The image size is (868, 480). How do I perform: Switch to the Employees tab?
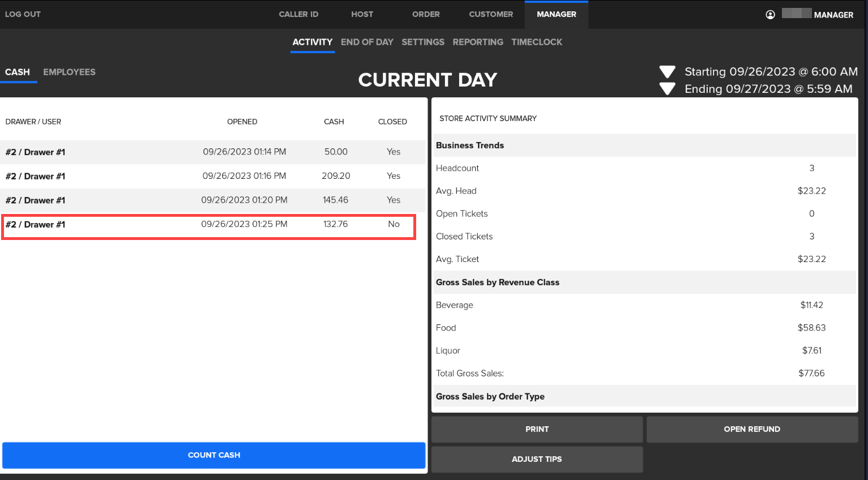(x=69, y=72)
